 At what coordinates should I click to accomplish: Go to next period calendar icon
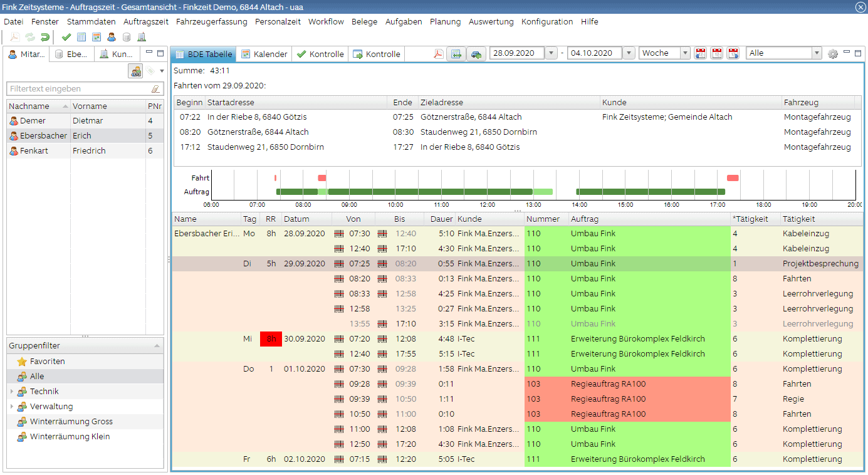click(x=733, y=54)
